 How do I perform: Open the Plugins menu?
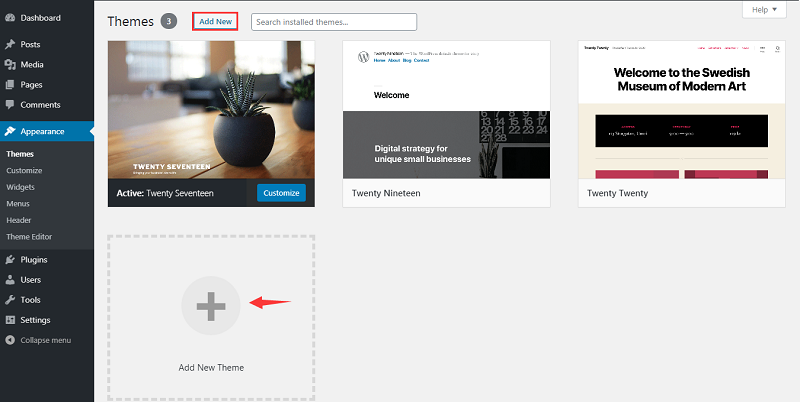47,260
